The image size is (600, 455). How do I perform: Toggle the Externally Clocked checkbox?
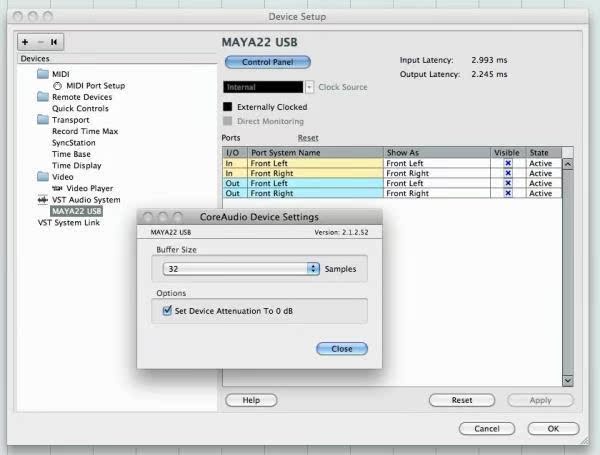tap(227, 107)
